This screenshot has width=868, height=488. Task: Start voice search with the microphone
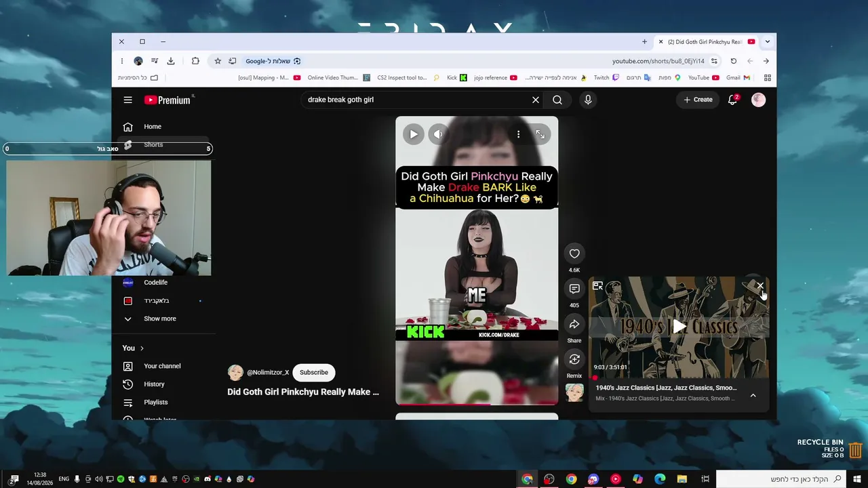[588, 100]
